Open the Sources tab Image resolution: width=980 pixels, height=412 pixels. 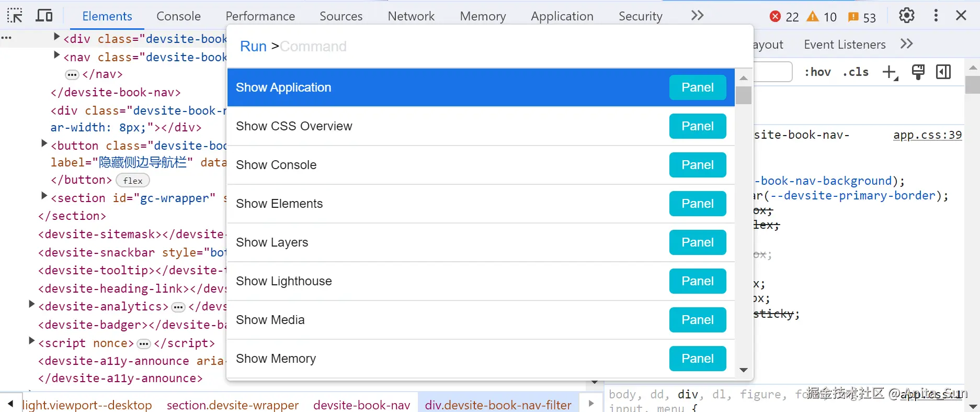341,16
